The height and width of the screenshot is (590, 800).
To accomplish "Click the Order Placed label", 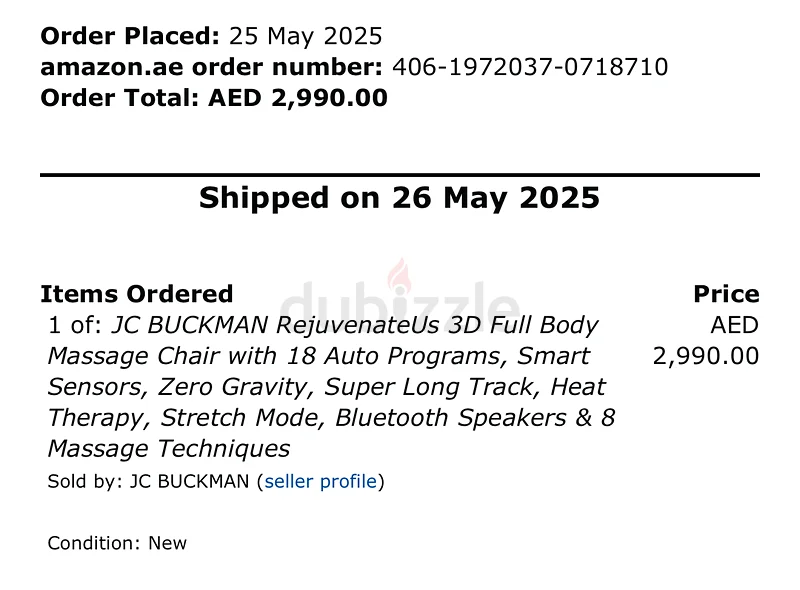I will 130,36.
